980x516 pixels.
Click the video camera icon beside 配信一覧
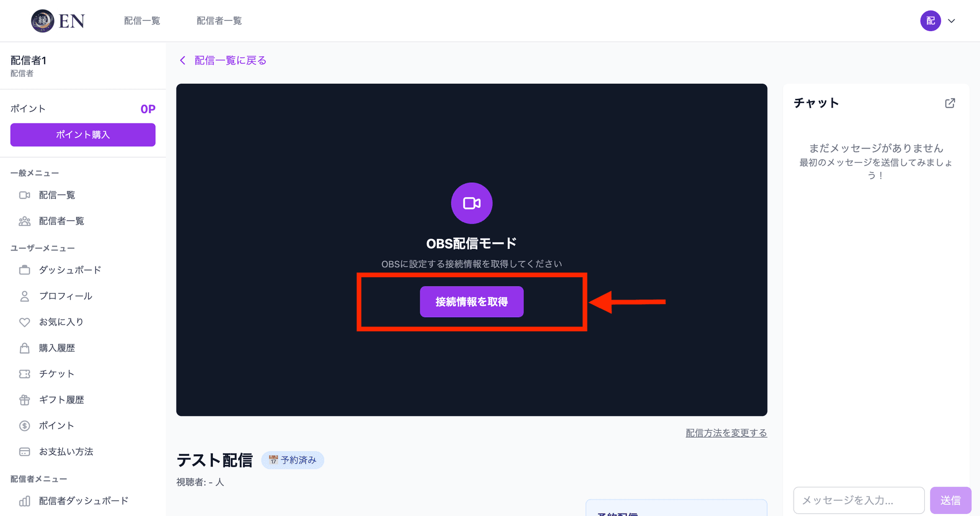pyautogui.click(x=24, y=195)
